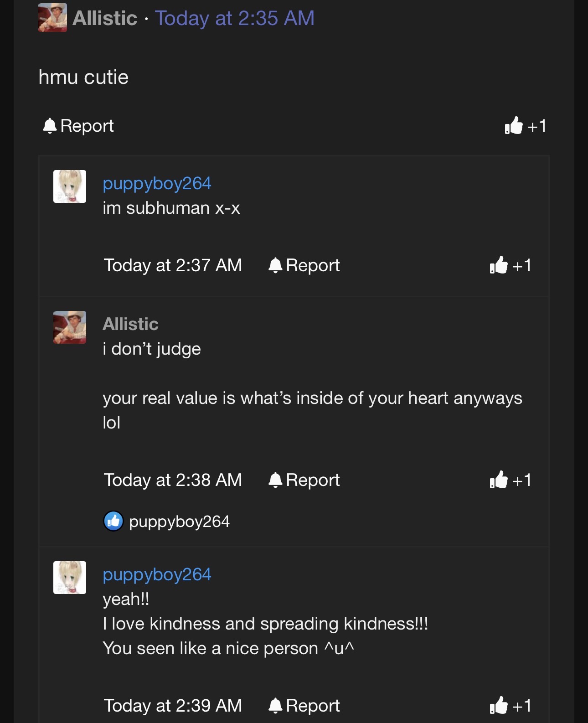Open Allistic's profile picture on the main comment
The height and width of the screenshot is (723, 588).
click(52, 18)
